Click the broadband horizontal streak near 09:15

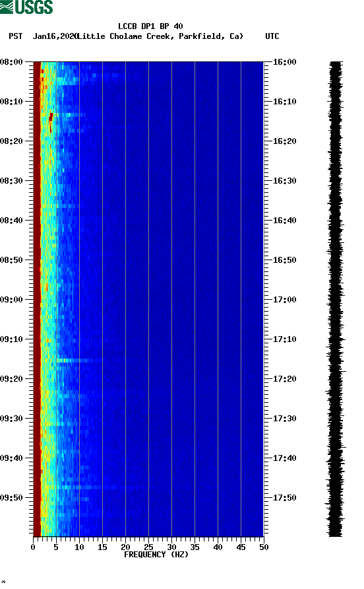tap(79, 361)
